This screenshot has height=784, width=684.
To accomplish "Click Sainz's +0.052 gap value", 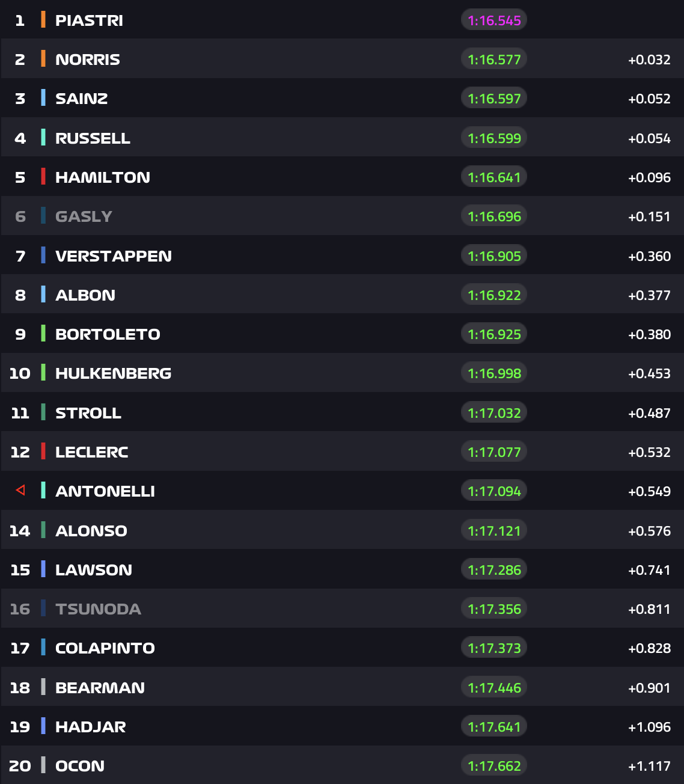I will coord(649,99).
